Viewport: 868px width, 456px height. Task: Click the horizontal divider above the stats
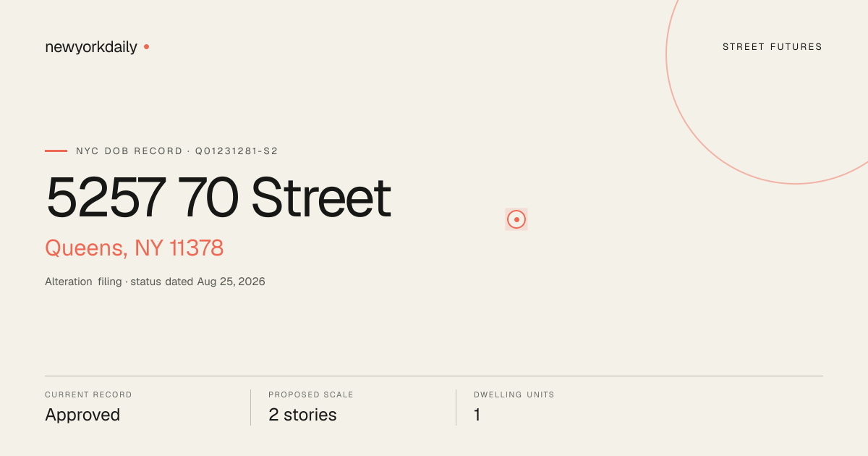pyautogui.click(x=434, y=376)
